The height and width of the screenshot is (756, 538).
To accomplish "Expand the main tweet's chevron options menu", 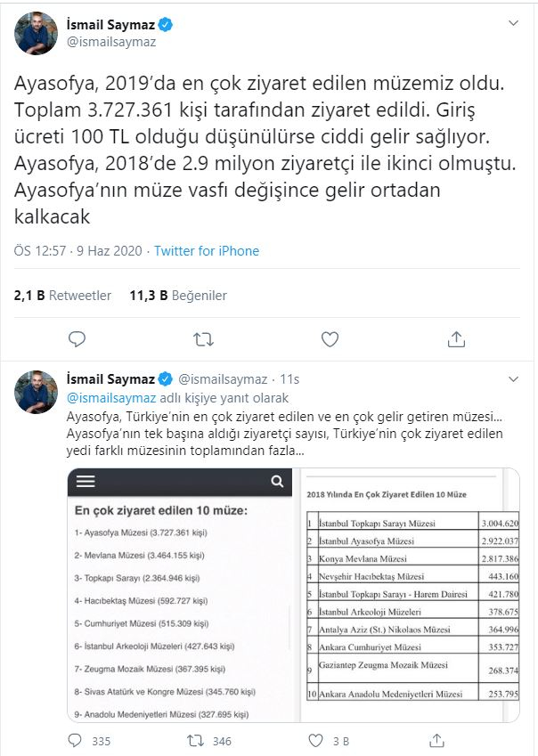I will click(513, 22).
